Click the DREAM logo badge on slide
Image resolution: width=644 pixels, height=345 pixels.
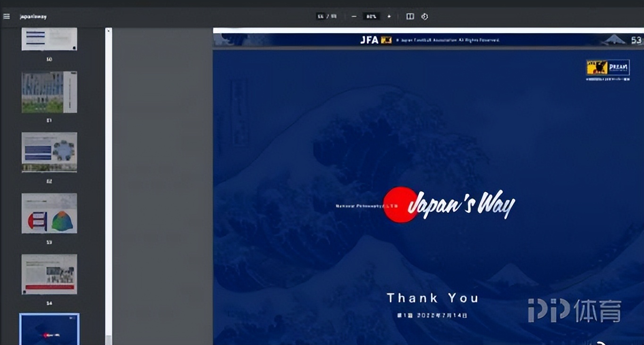(x=608, y=68)
